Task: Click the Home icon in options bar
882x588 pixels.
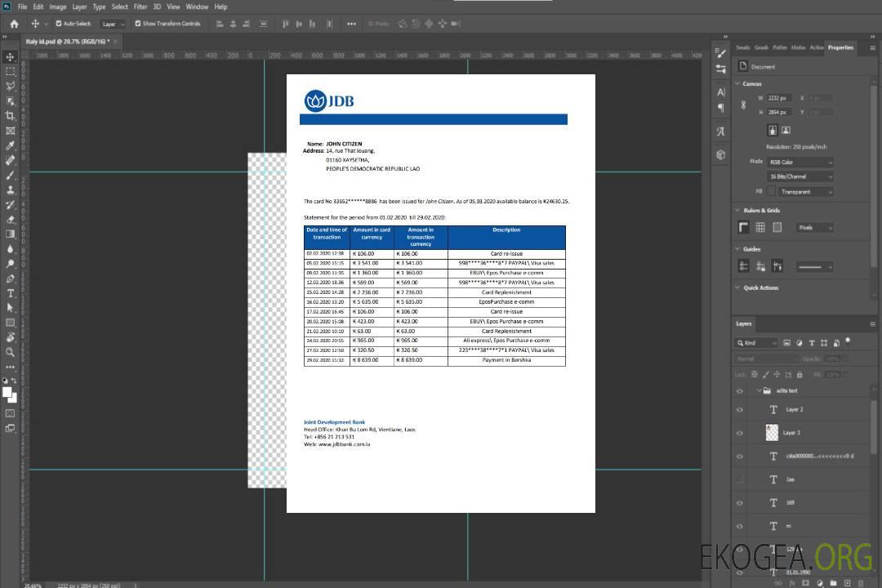Action: pyautogui.click(x=14, y=24)
